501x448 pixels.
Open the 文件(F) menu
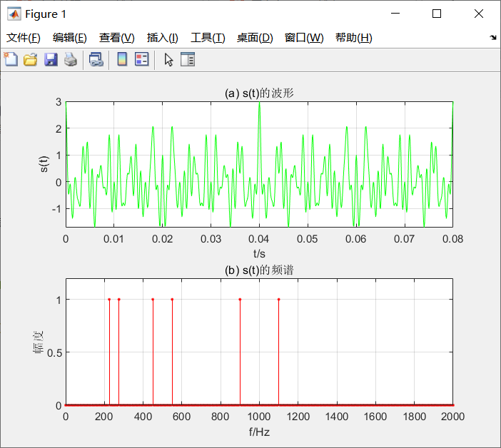(x=24, y=38)
